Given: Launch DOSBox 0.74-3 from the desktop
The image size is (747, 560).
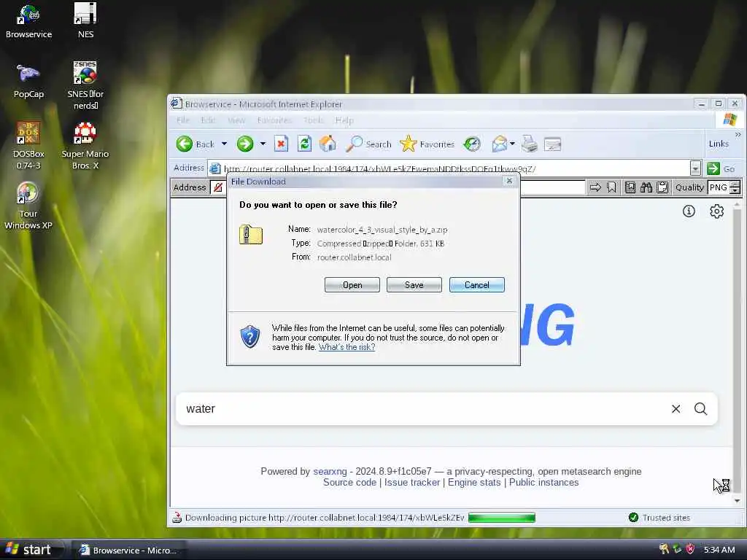Looking at the screenshot, I should [28, 145].
